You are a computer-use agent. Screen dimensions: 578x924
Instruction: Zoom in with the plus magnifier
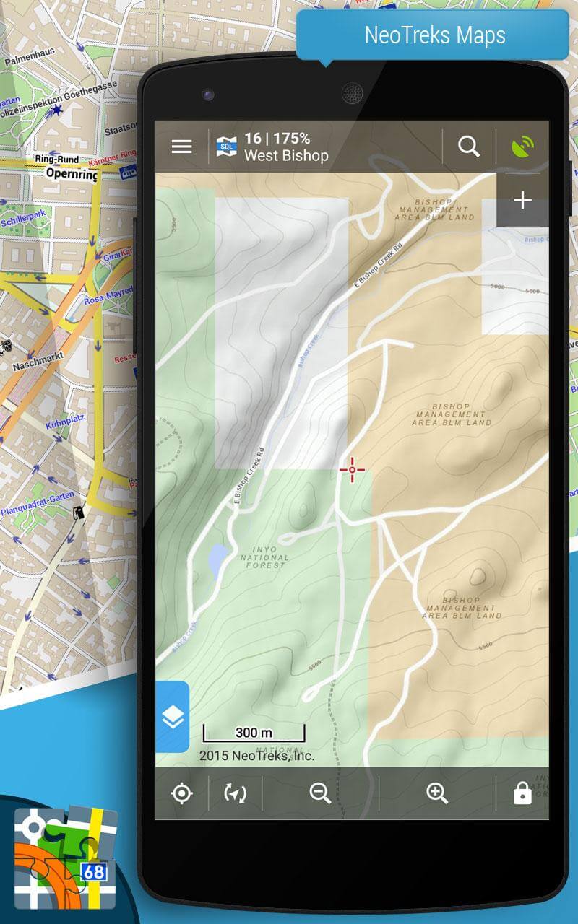pos(437,794)
